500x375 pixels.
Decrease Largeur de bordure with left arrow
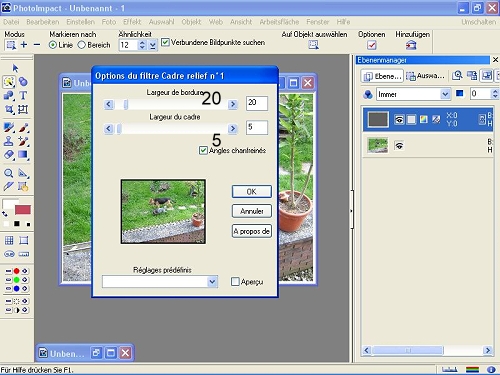(x=108, y=104)
